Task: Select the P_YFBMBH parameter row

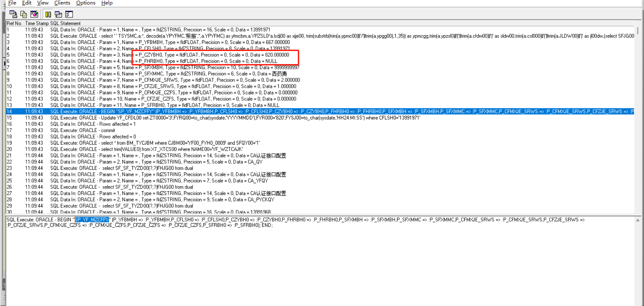Action: [x=320, y=42]
